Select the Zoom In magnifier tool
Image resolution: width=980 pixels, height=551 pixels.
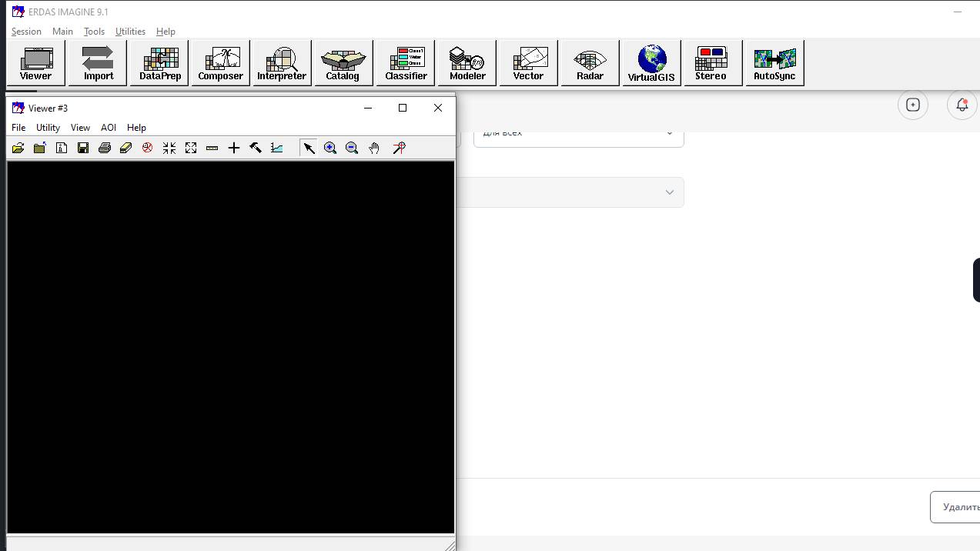click(330, 148)
